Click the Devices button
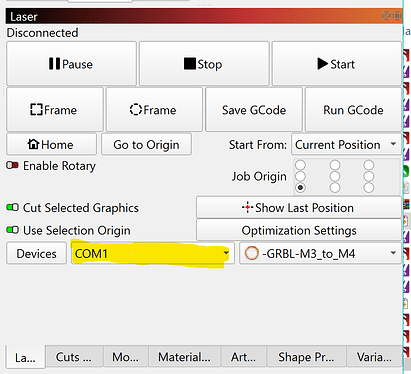This screenshot has width=411, height=374. [x=37, y=254]
